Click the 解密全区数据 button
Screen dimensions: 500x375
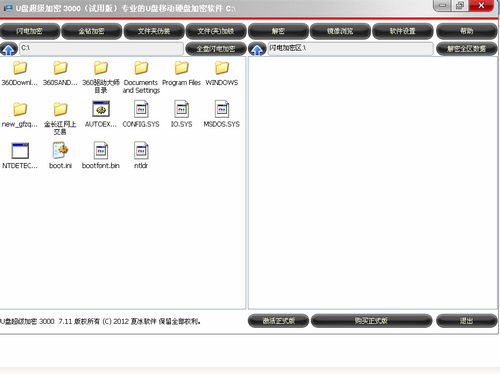tap(467, 49)
